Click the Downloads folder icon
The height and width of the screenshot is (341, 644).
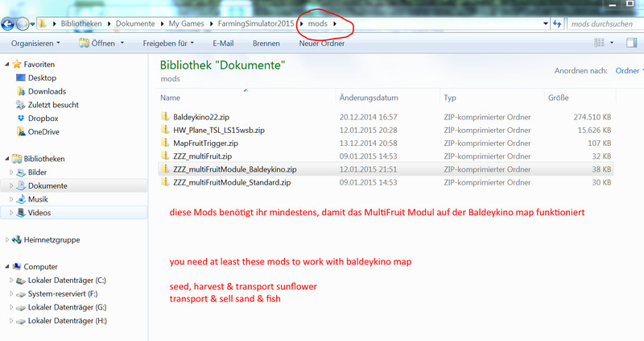tap(20, 91)
